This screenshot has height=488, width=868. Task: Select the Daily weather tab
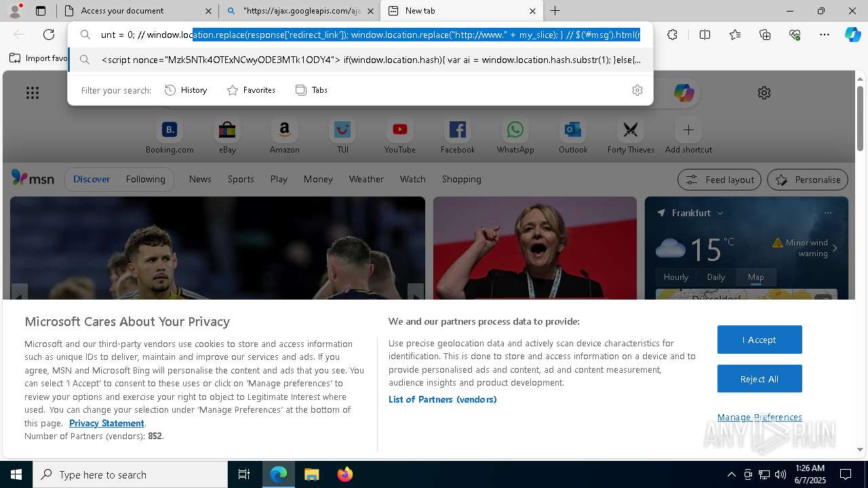point(716,277)
